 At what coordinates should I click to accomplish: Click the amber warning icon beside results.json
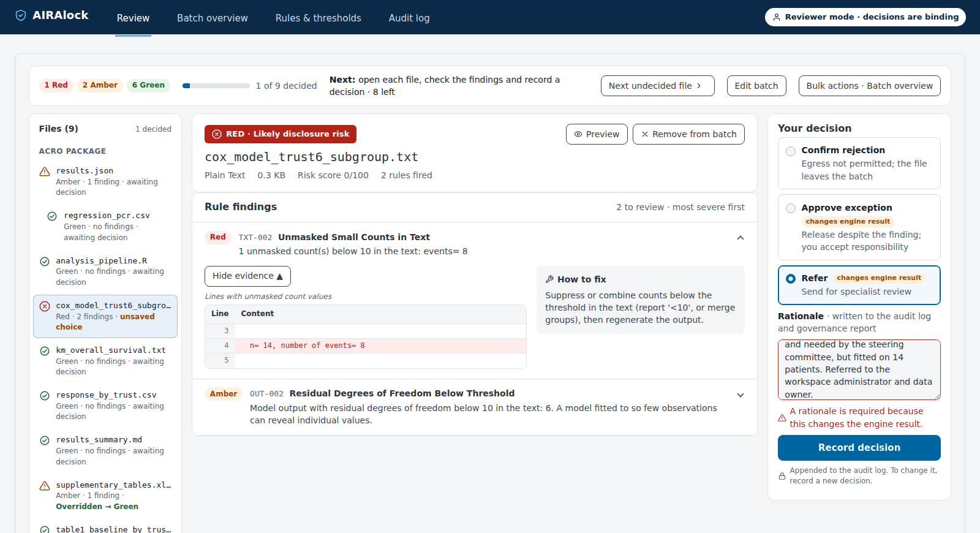[45, 172]
